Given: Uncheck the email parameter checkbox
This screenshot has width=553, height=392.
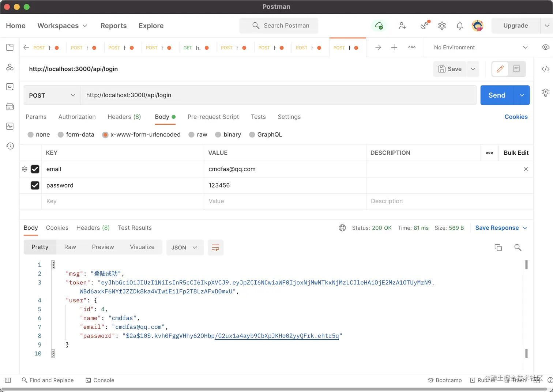Looking at the screenshot, I should 35,169.
